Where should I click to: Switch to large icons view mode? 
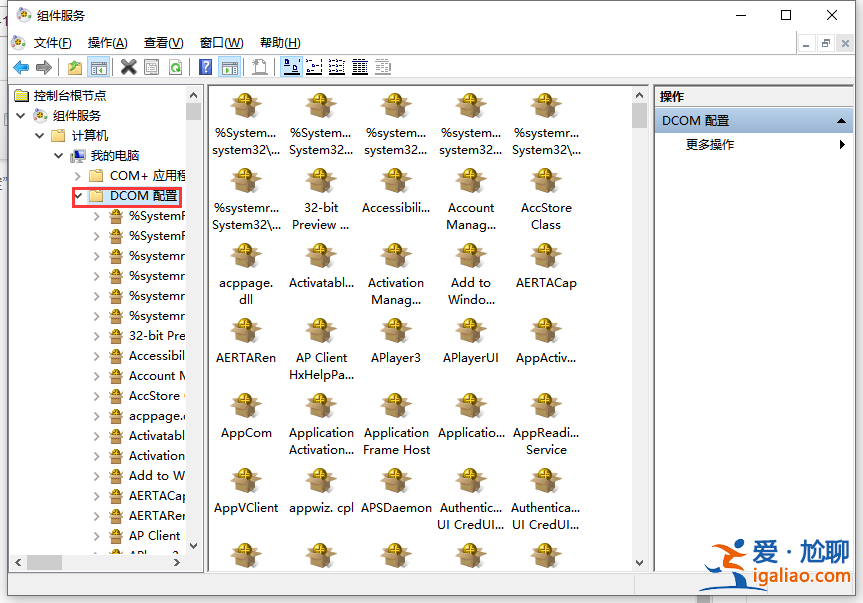(x=291, y=67)
